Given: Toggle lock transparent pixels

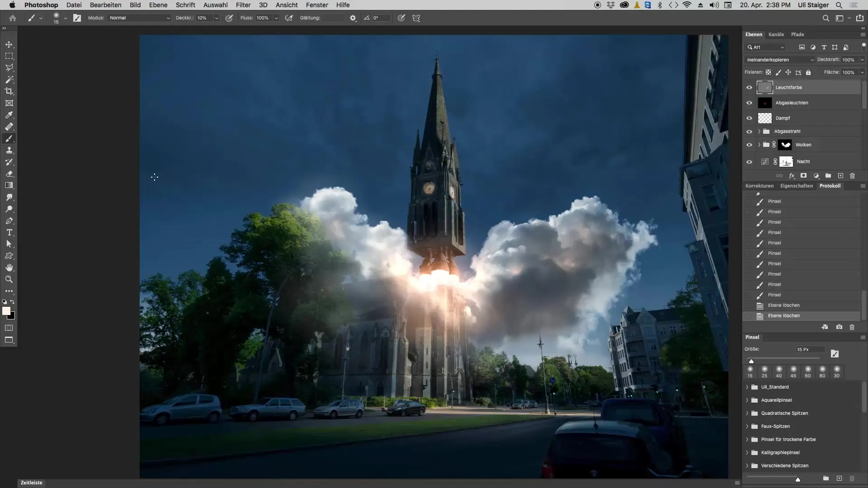Looking at the screenshot, I should [768, 72].
